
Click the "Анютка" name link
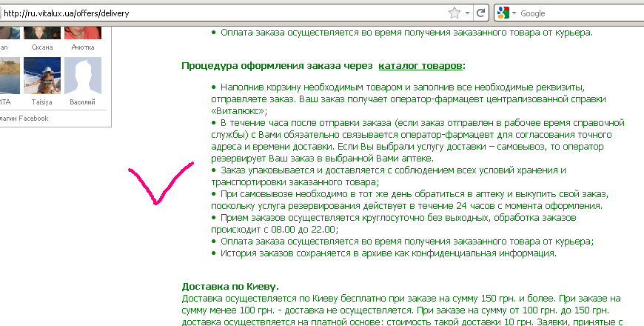coord(83,45)
